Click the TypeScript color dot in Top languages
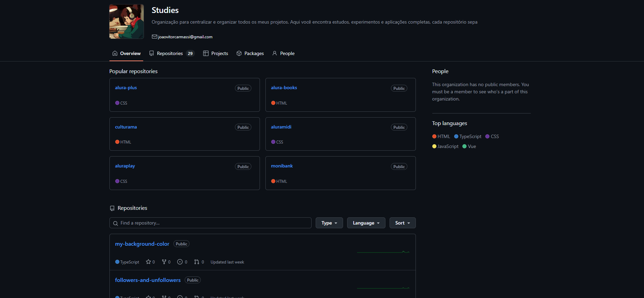 click(456, 136)
